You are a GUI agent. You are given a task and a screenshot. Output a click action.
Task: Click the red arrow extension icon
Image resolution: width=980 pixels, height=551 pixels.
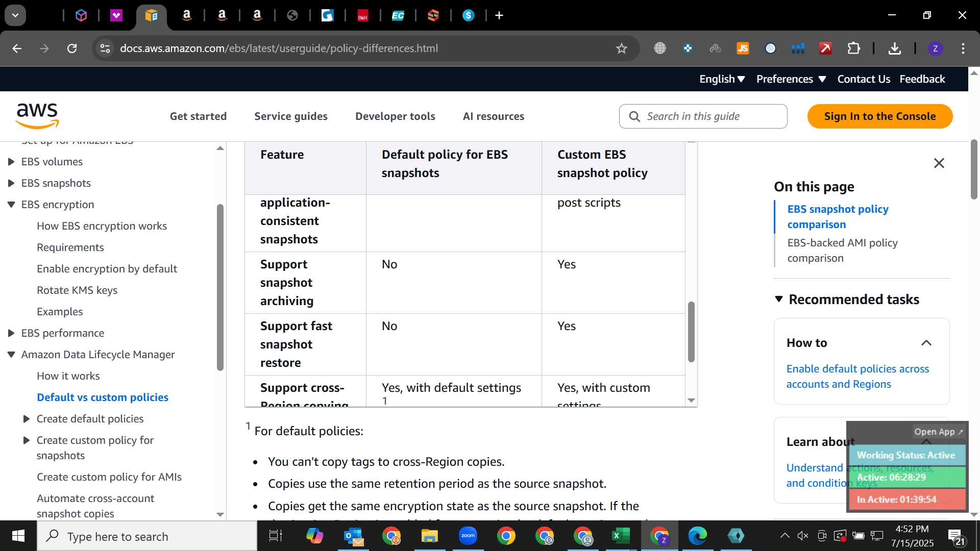click(825, 48)
